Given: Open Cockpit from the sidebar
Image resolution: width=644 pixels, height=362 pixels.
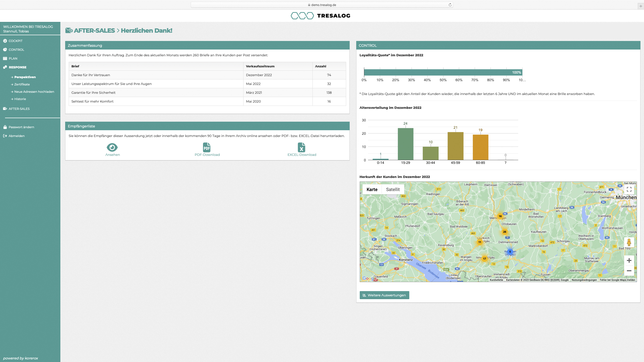Looking at the screenshot, I should coord(15,41).
